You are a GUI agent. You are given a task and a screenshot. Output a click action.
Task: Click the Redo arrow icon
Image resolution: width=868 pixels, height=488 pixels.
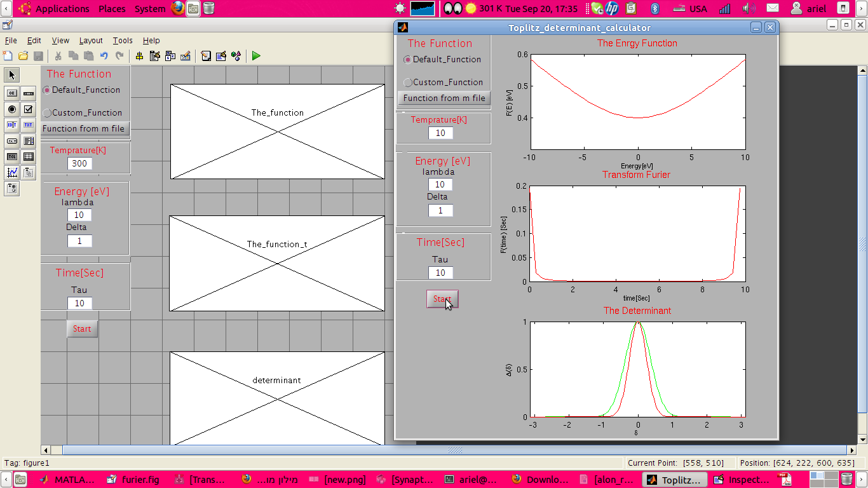pos(119,56)
